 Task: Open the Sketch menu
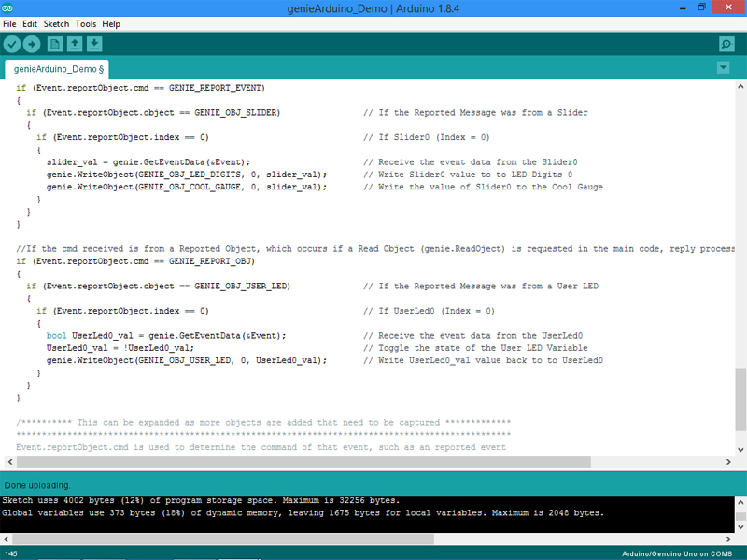pyautogui.click(x=54, y=23)
